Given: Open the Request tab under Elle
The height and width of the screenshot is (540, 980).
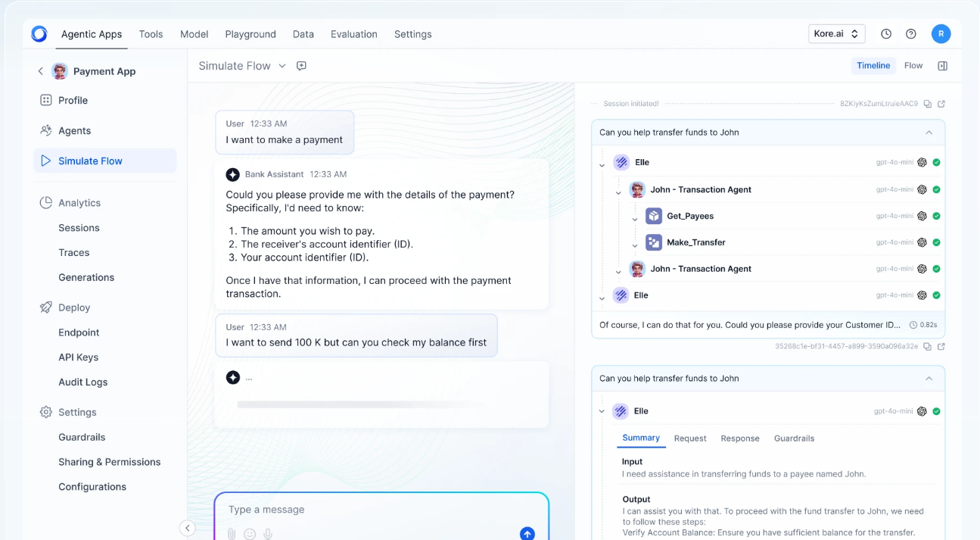Looking at the screenshot, I should point(690,438).
